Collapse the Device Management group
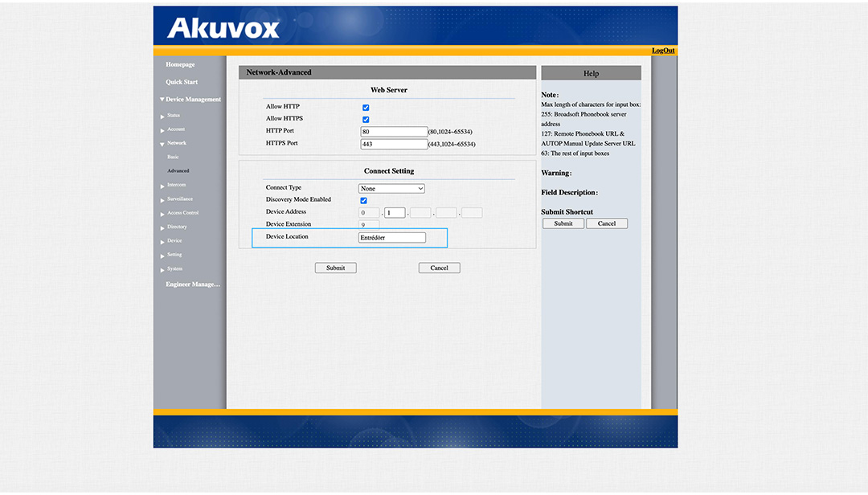Image resolution: width=868 pixels, height=495 pixels. pyautogui.click(x=162, y=100)
